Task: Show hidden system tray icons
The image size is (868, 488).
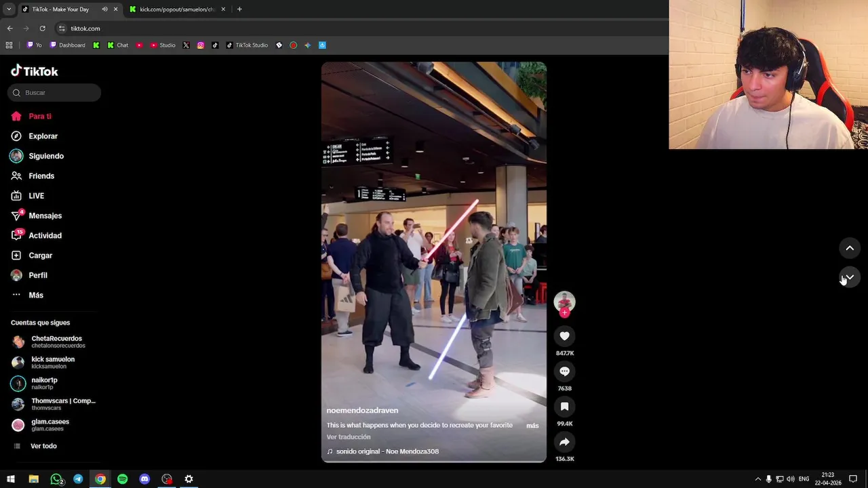Action: (x=758, y=479)
